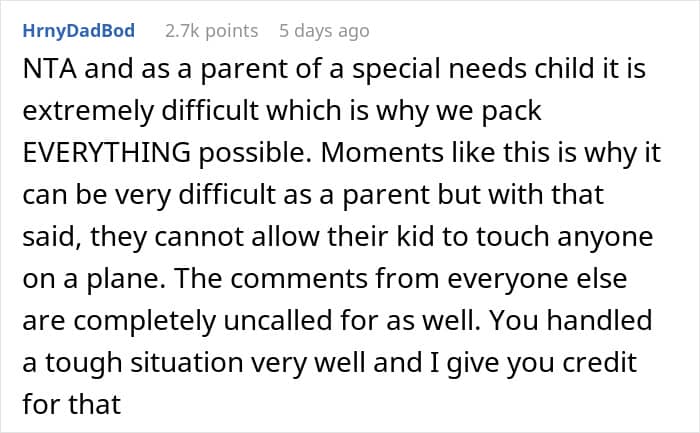Click the capitalized word EVERYTHING in the comment
This screenshot has height=433, width=700.
point(106,153)
